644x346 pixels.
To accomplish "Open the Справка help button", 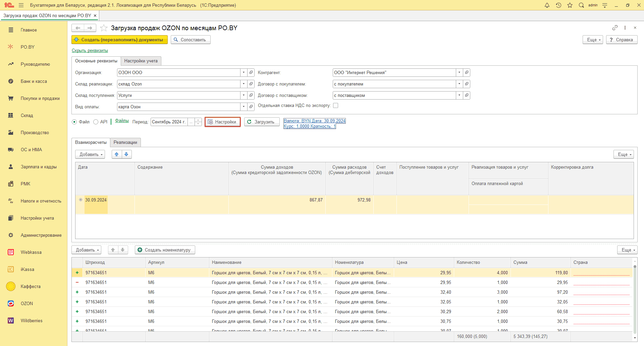I will [622, 40].
